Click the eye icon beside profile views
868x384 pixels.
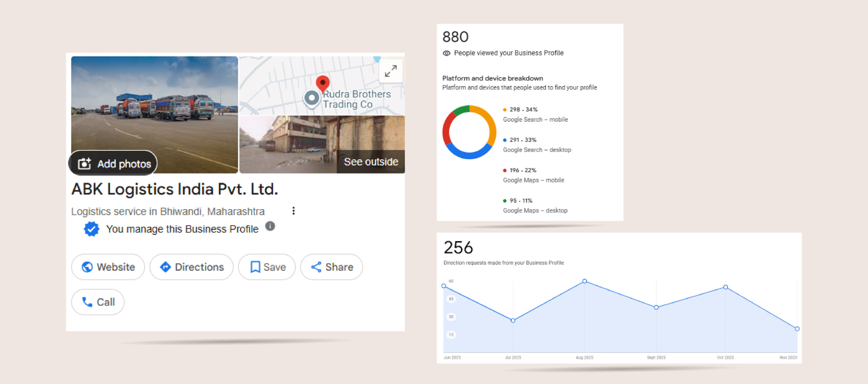pyautogui.click(x=447, y=53)
